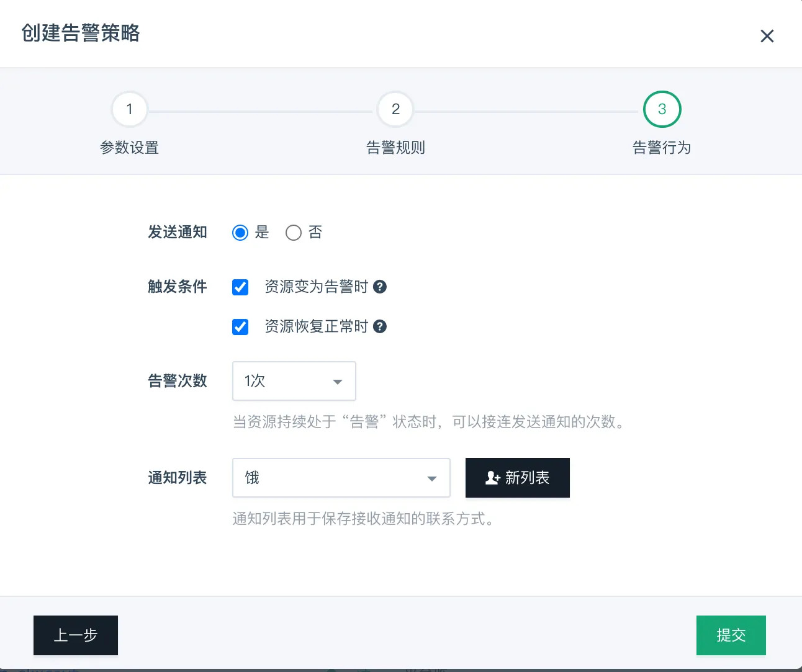Viewport: 802px width, 672px height.
Task: Select 否 radio to disable notifications
Action: tap(294, 233)
